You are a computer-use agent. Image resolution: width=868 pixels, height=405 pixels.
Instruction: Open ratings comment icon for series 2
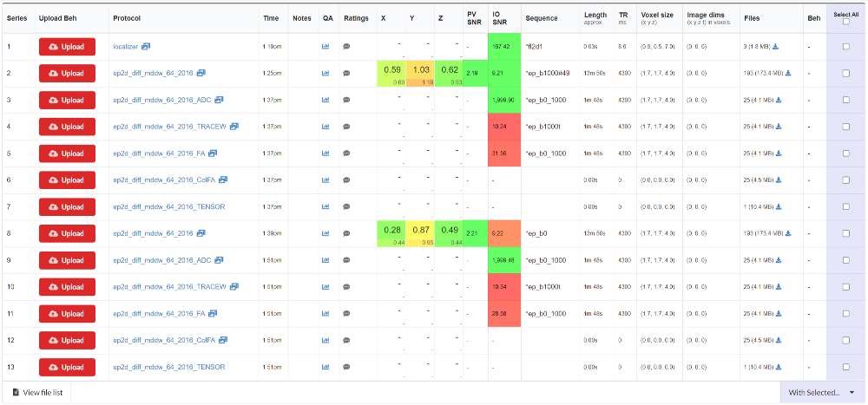[x=346, y=74]
